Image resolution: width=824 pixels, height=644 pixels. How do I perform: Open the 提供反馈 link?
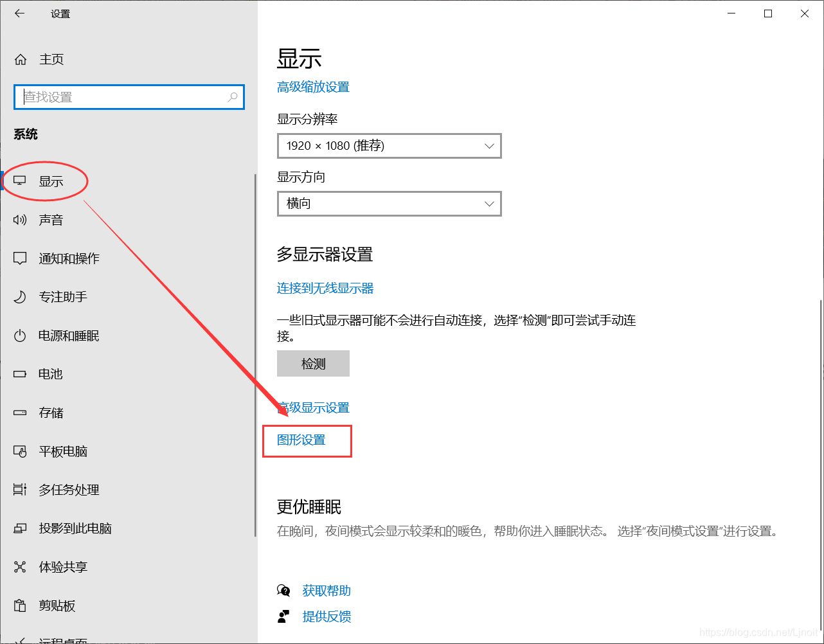click(x=327, y=616)
